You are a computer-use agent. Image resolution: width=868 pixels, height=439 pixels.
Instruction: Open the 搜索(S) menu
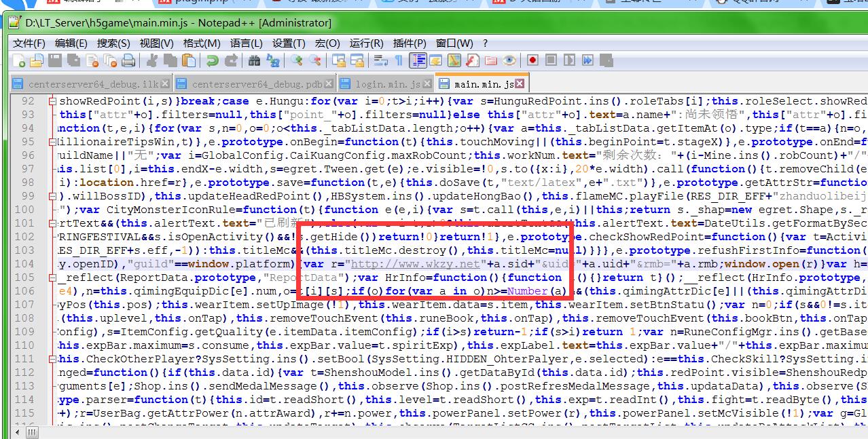click(113, 43)
